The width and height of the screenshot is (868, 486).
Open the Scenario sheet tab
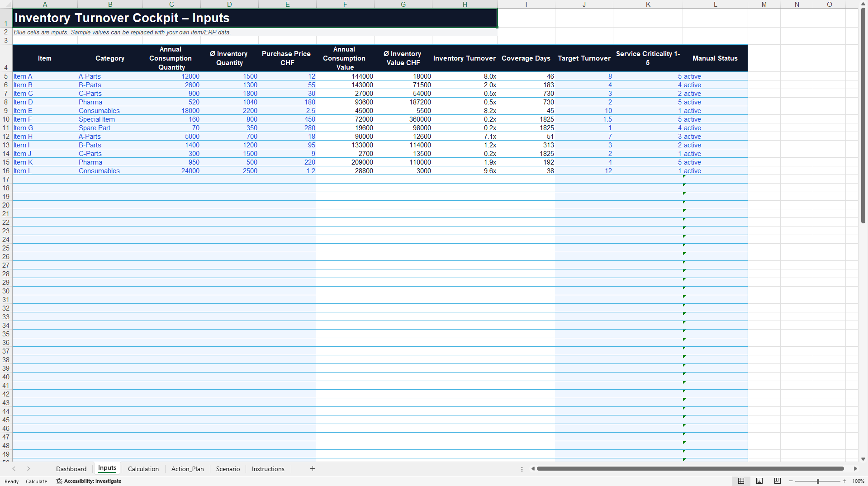click(228, 469)
